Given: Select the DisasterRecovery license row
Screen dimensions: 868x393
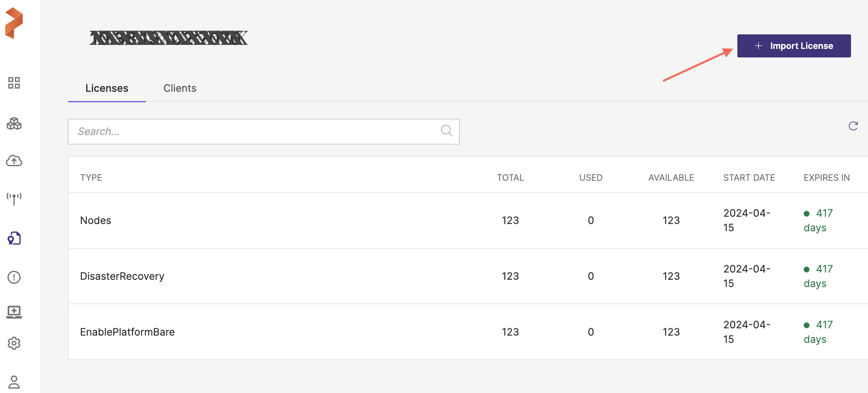Looking at the screenshot, I should [x=122, y=276].
